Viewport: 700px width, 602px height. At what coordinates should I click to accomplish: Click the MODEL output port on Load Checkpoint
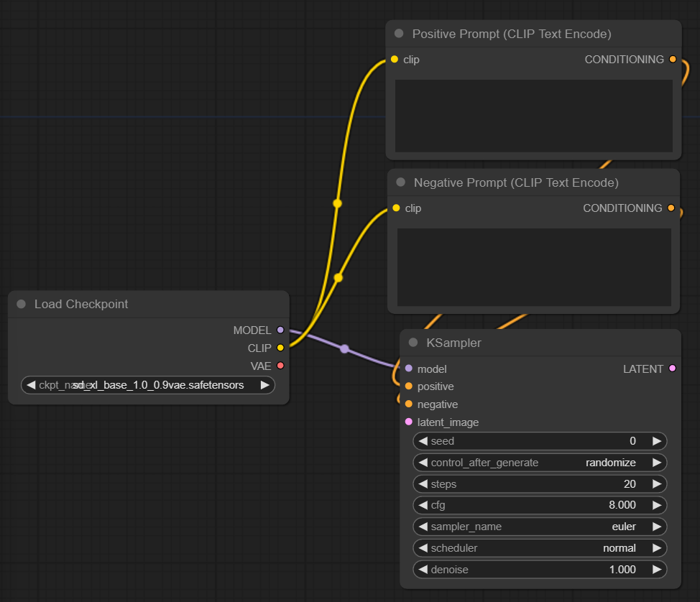(280, 330)
